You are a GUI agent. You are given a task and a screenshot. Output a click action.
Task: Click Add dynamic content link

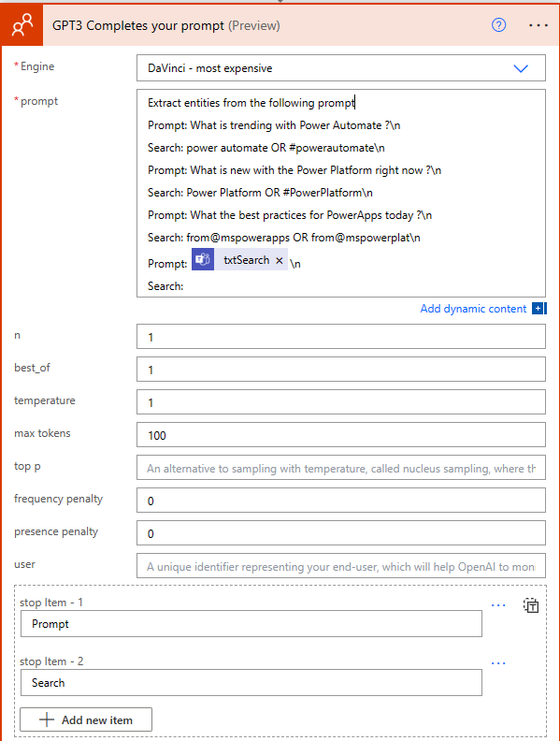pyautogui.click(x=473, y=309)
